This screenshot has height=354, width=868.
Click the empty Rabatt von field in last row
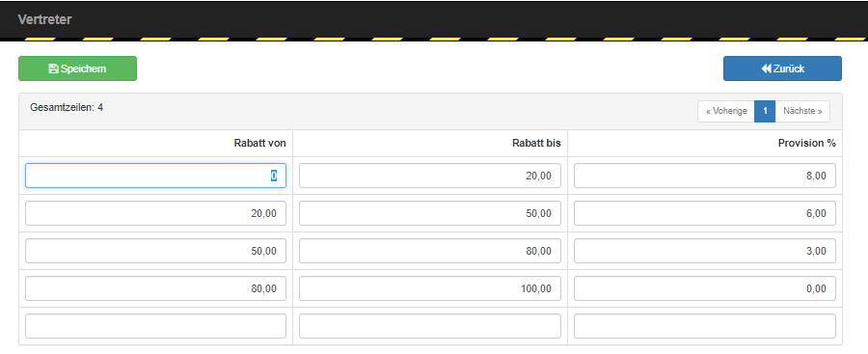(155, 326)
